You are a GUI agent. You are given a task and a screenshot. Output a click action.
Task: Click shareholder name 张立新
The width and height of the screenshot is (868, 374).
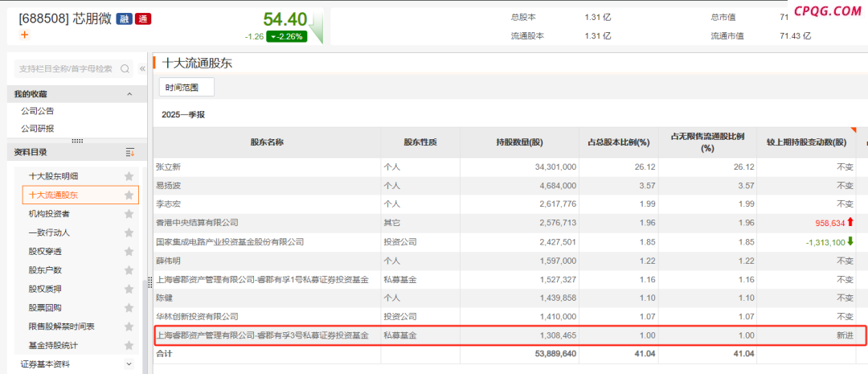(x=168, y=166)
